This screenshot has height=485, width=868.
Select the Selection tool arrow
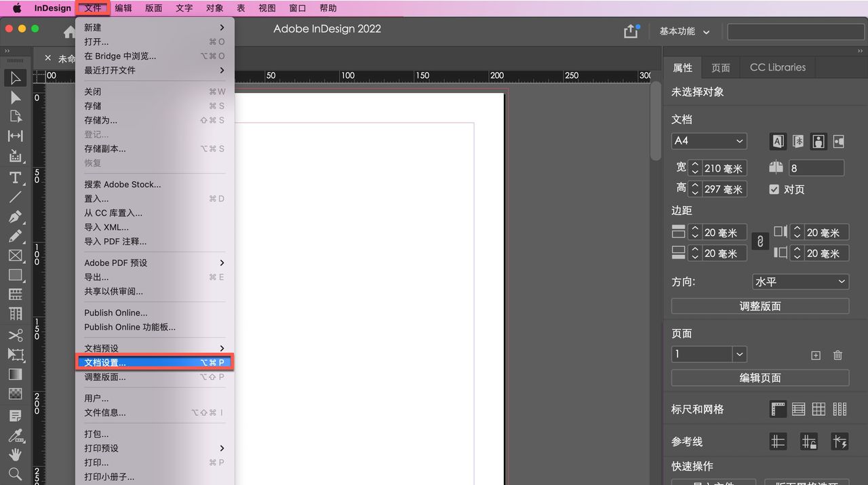coord(15,78)
